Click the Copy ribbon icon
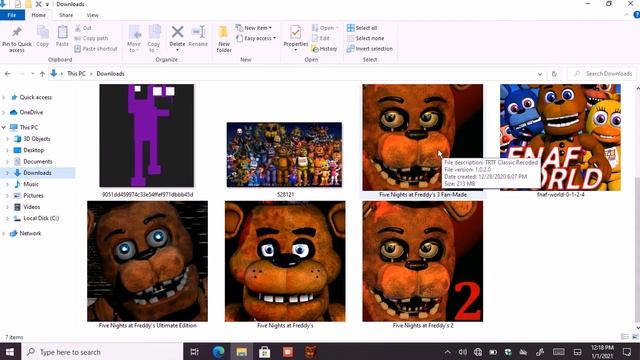Image resolution: width=640 pixels, height=360 pixels. [42, 36]
